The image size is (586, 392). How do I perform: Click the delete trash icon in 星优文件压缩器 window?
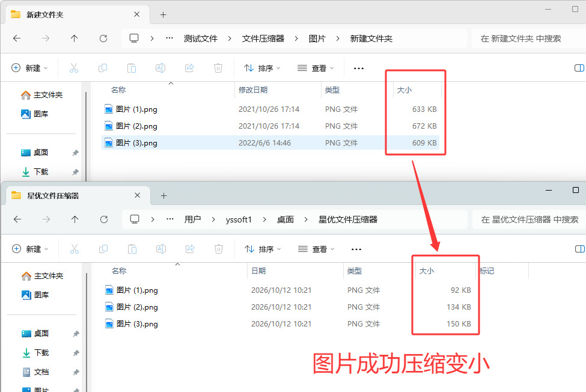pos(219,249)
